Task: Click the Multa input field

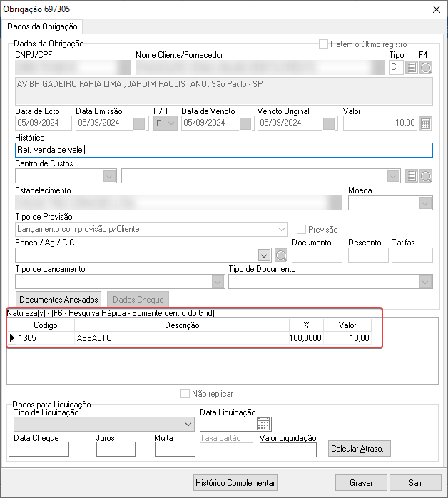Action: (175, 449)
